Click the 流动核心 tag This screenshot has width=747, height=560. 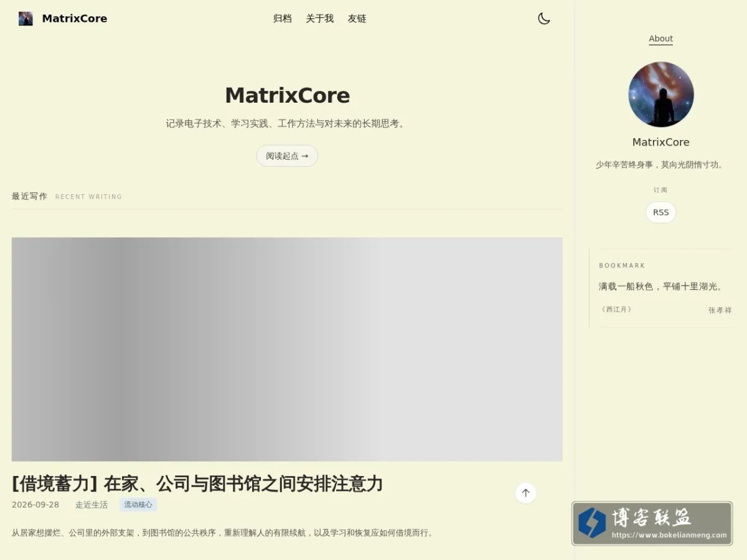click(x=138, y=505)
